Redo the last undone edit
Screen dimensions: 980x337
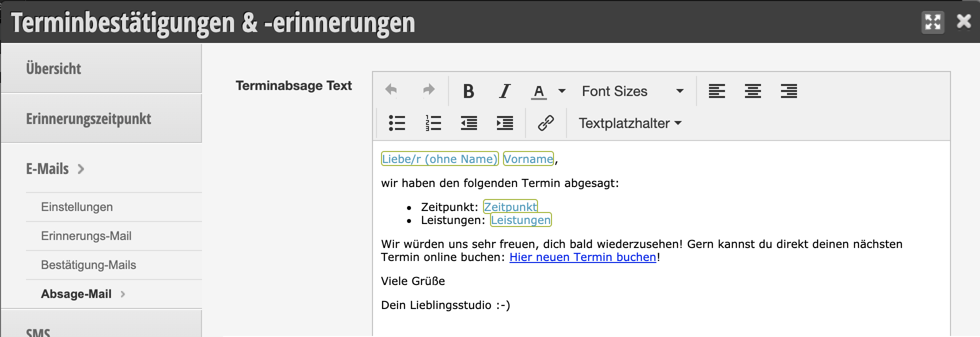(x=428, y=90)
